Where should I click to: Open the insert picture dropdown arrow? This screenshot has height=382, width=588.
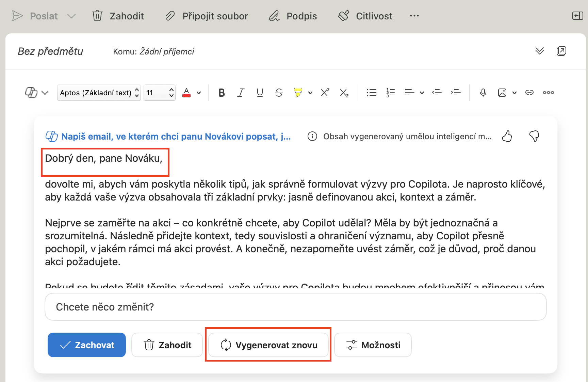click(514, 93)
